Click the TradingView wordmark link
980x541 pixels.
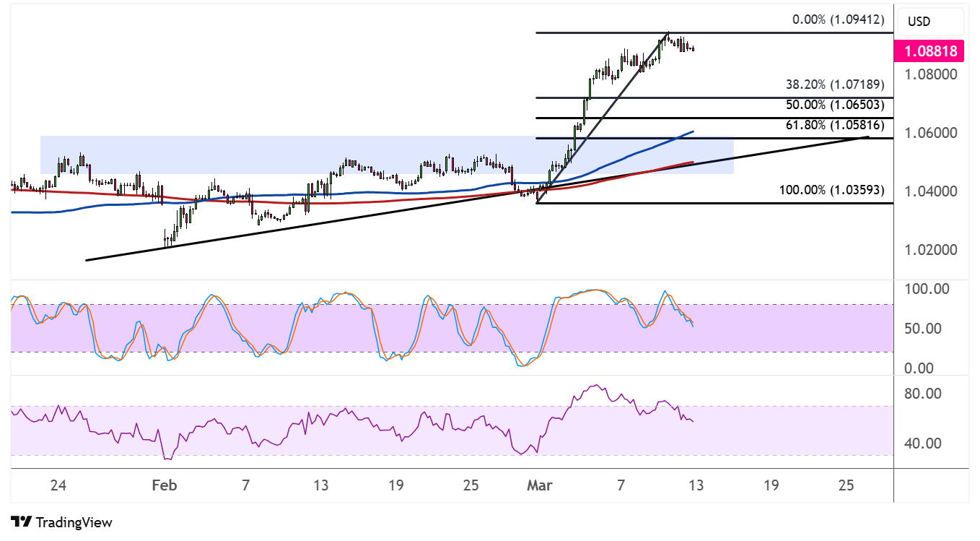74,521
